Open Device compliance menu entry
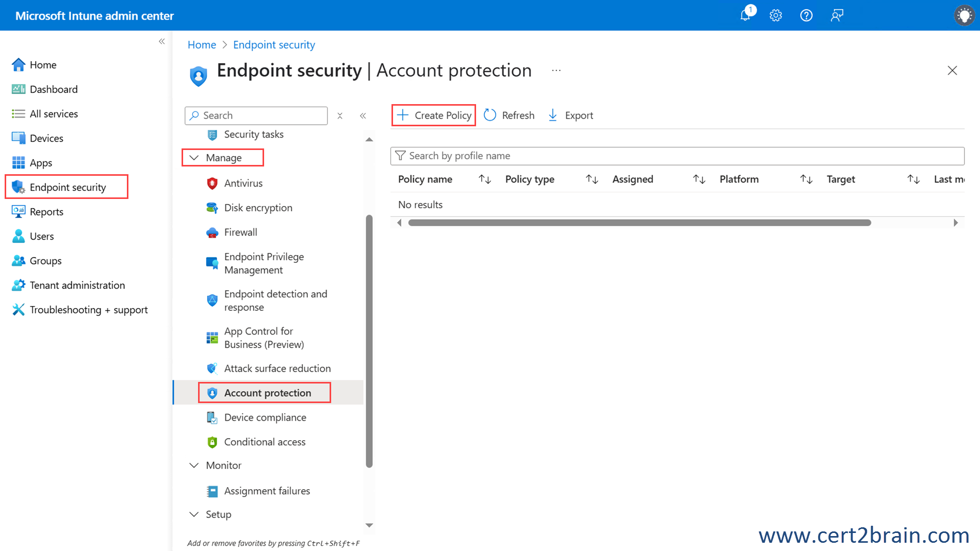This screenshot has width=980, height=551. (x=265, y=418)
